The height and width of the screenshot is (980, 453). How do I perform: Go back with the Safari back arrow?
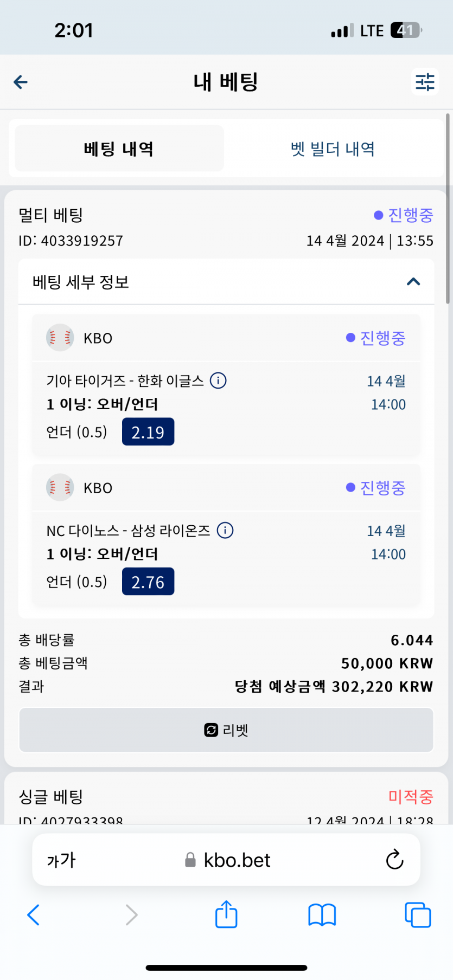pos(34,915)
